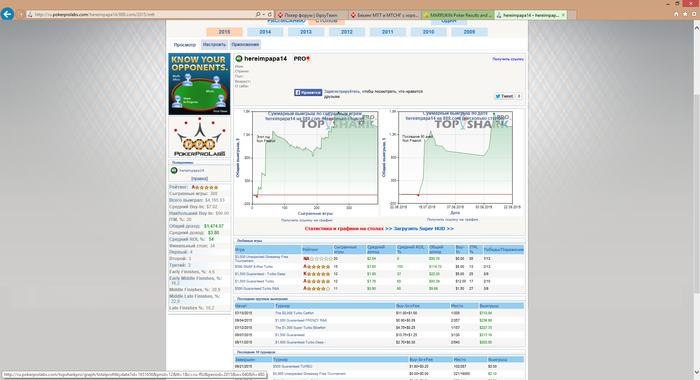The width and height of the screenshot is (700, 380).
Task: Open $1,500 Guaranteed tournament from 09/07/2015
Action: click(290, 335)
